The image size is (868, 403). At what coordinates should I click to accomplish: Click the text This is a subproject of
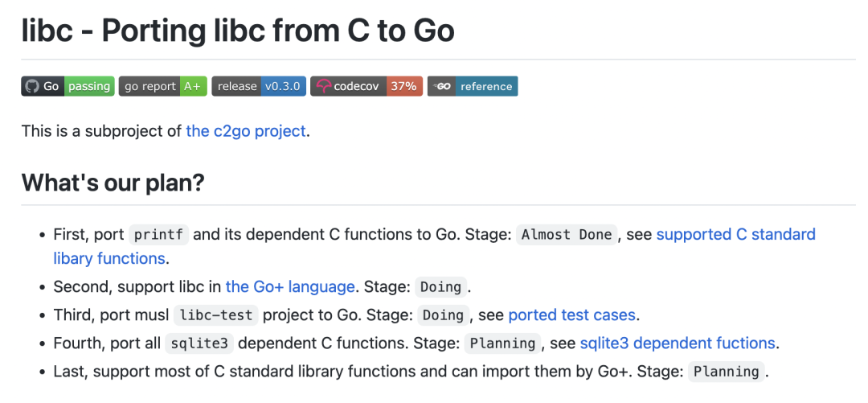tap(101, 131)
